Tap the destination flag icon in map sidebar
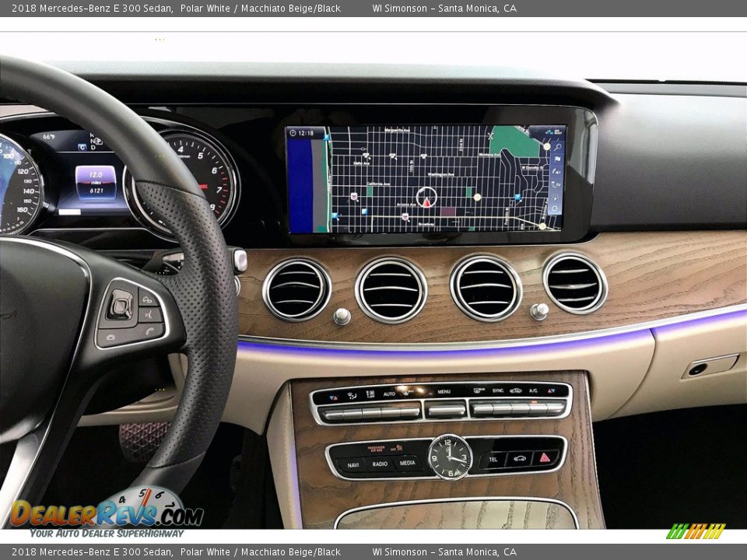This screenshot has height=560, width=747. (557, 159)
